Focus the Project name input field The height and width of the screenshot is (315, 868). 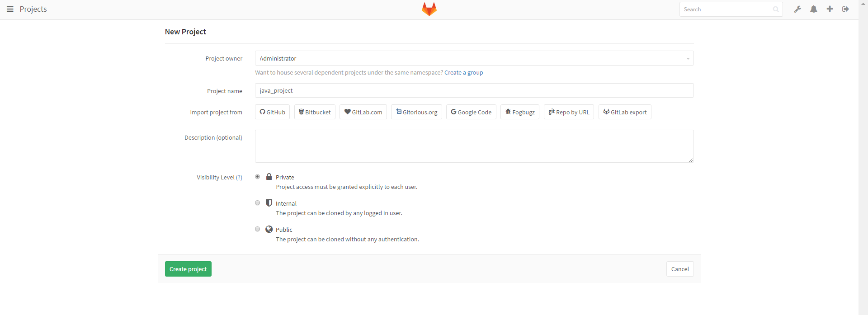(474, 90)
